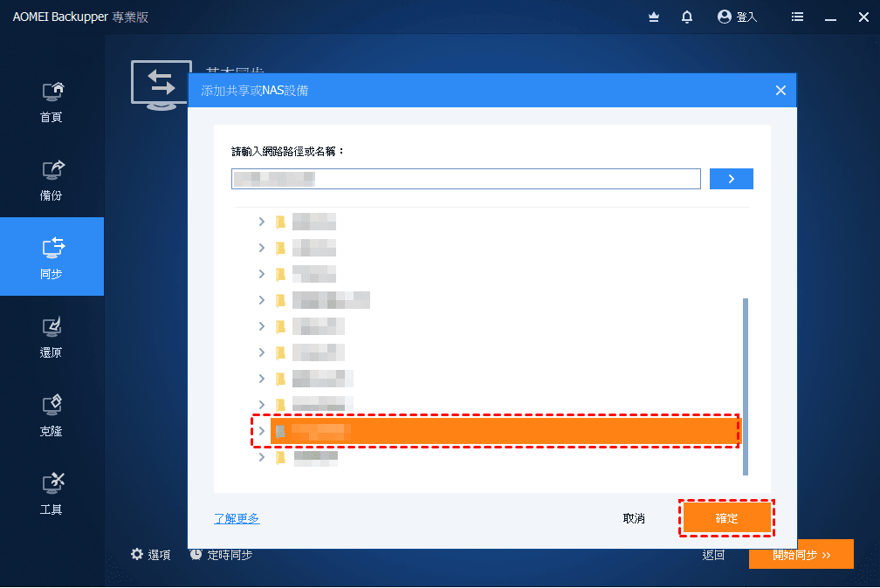
Task: Click the crown upgrade icon
Action: (x=654, y=17)
